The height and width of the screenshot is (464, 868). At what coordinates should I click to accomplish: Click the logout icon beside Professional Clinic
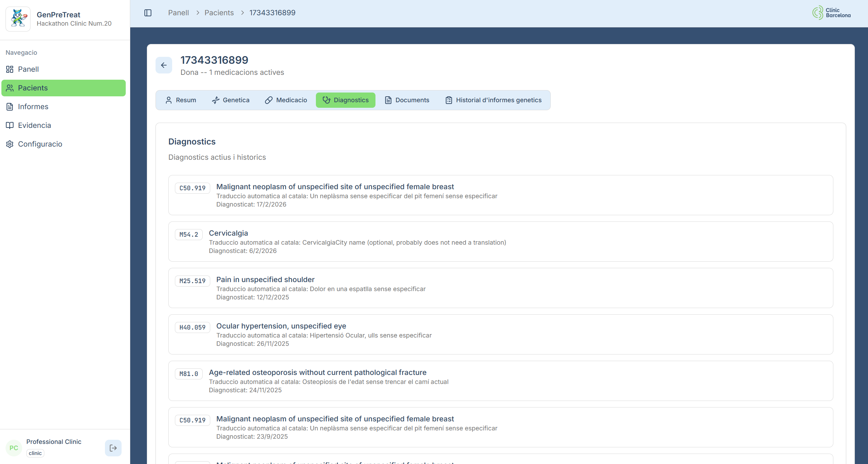(x=113, y=448)
